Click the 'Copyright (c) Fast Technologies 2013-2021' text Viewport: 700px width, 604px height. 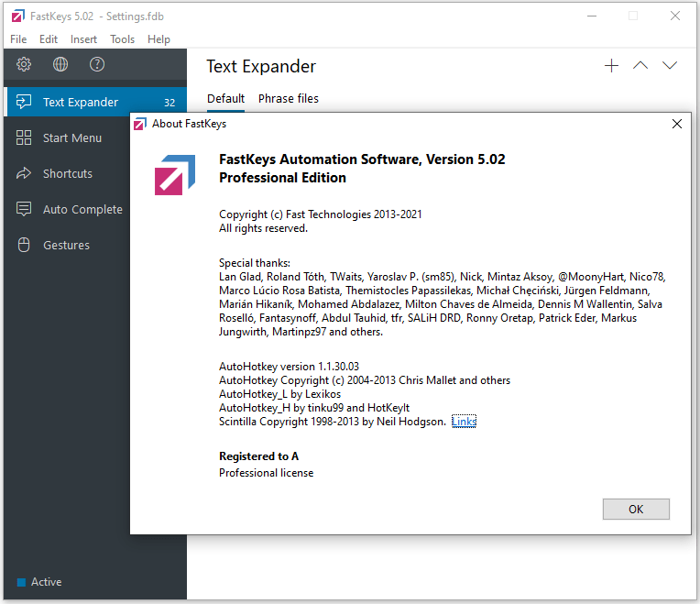tap(320, 214)
